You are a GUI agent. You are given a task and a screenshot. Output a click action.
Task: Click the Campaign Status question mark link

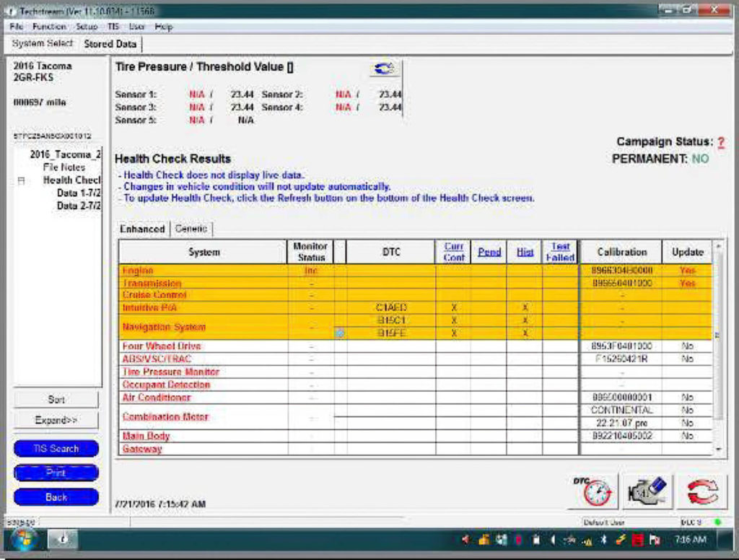coord(721,142)
